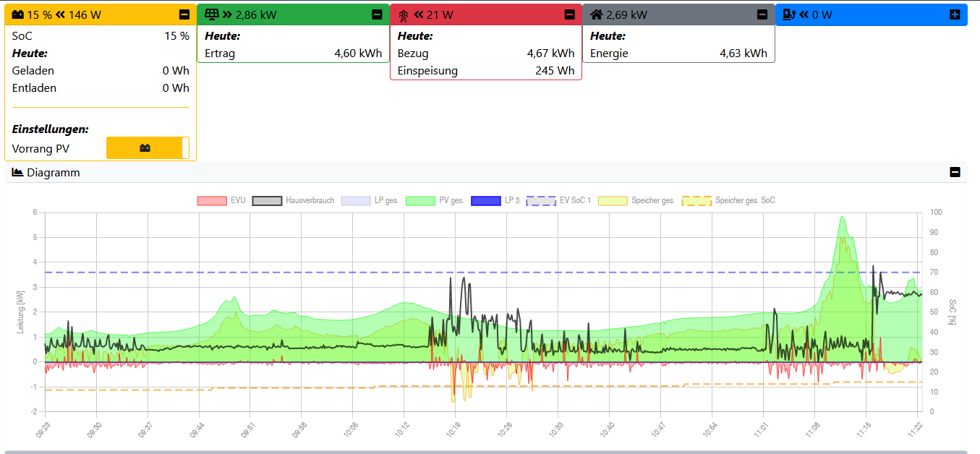Toggle Speicher ges. SoC legend entry
This screenshot has height=454, width=980.
point(728,200)
